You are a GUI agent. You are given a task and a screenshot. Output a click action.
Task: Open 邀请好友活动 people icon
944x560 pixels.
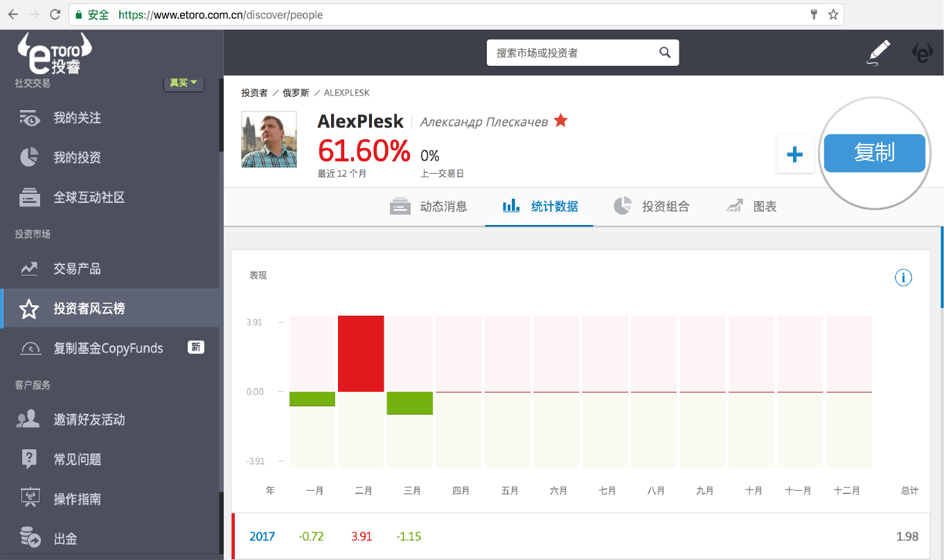29,419
